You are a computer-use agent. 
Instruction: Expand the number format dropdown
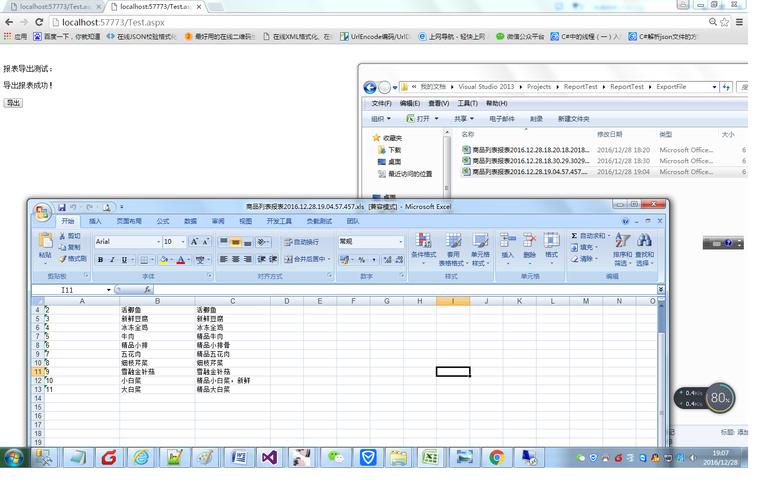(x=400, y=242)
